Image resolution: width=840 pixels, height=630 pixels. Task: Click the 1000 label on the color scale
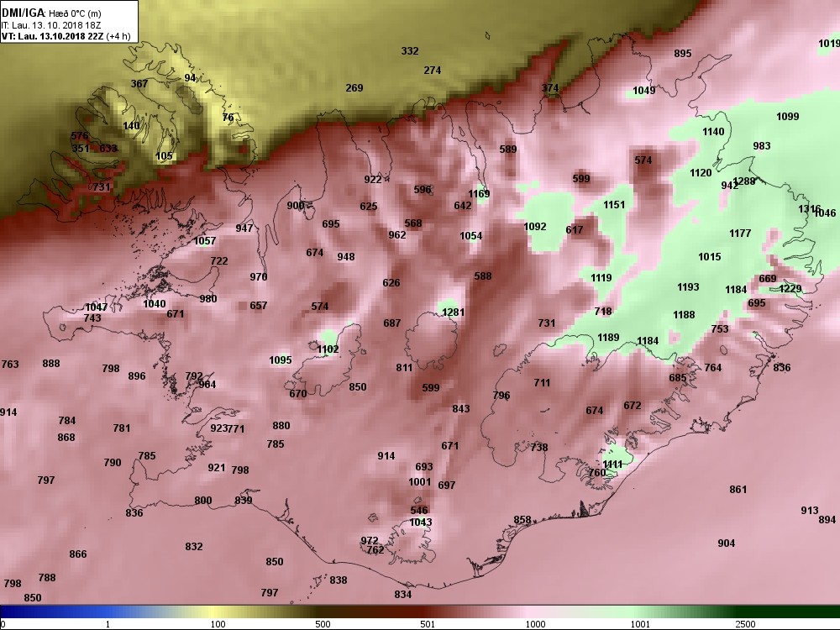click(536, 624)
